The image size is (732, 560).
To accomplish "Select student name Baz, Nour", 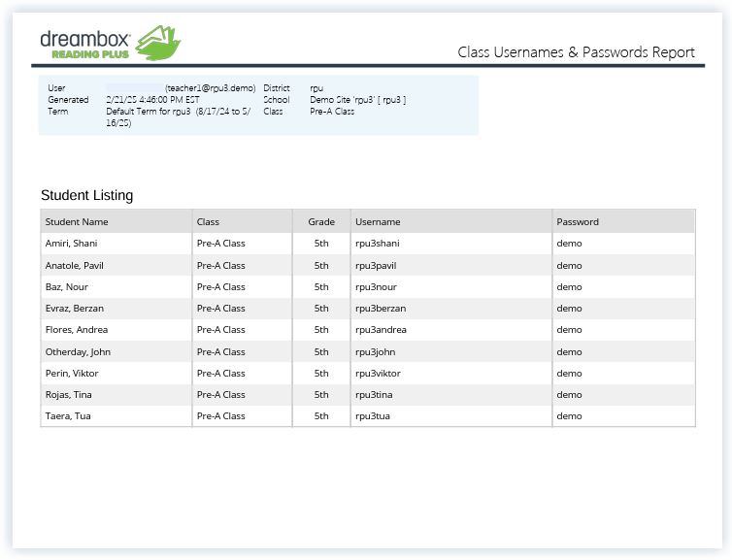I will click(67, 287).
